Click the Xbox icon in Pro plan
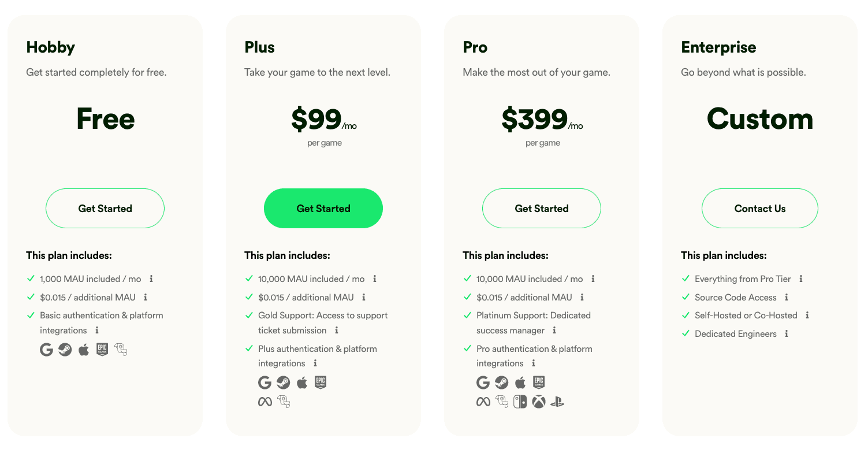Image resolution: width=868 pixels, height=449 pixels. [x=539, y=402]
